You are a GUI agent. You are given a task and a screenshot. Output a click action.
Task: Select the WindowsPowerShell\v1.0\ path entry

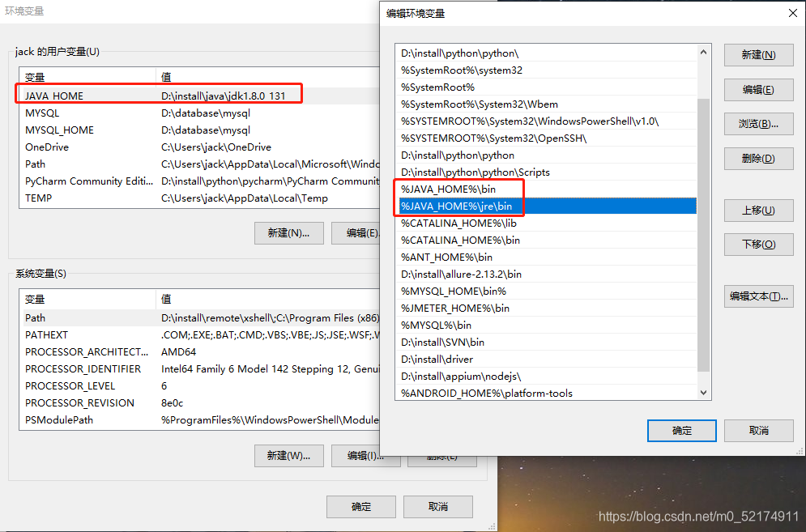click(x=547, y=121)
